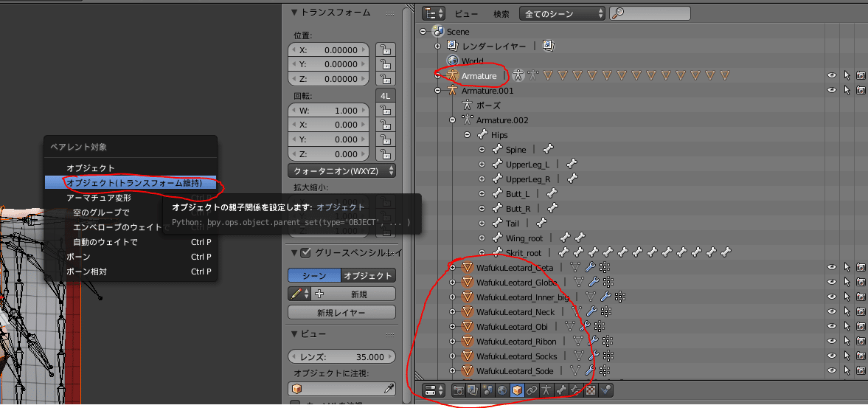868x408 pixels.
Task: Collapse the Armature.002 node
Action: point(452,120)
